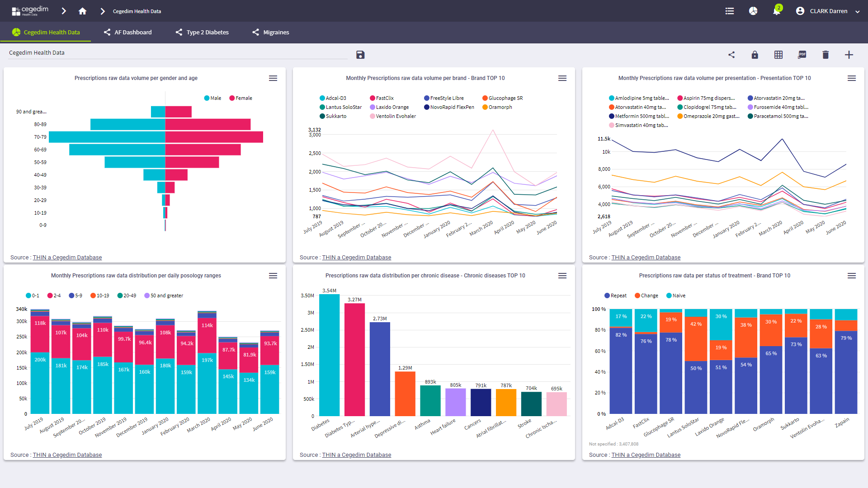Switch to the AF Dashboard tab
This screenshot has height=488, width=868.
tap(127, 32)
